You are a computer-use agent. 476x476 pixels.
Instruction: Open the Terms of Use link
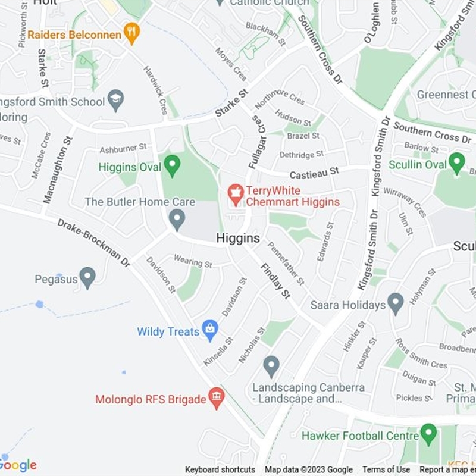tap(386, 469)
